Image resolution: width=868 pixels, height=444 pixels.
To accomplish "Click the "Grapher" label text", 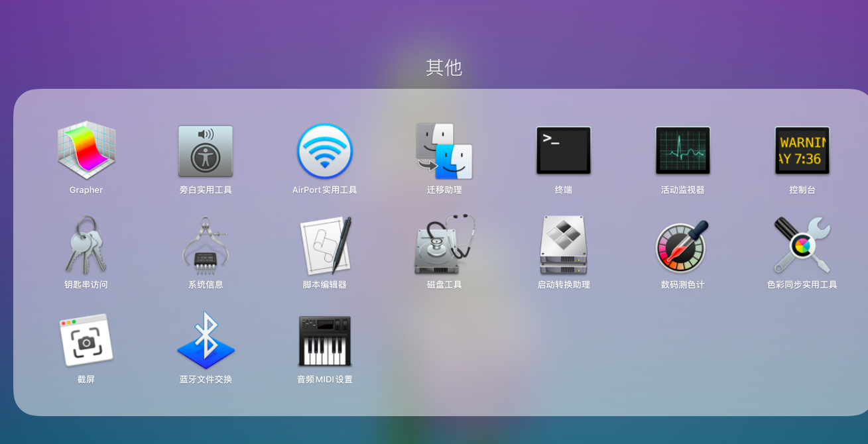I will 86,190.
